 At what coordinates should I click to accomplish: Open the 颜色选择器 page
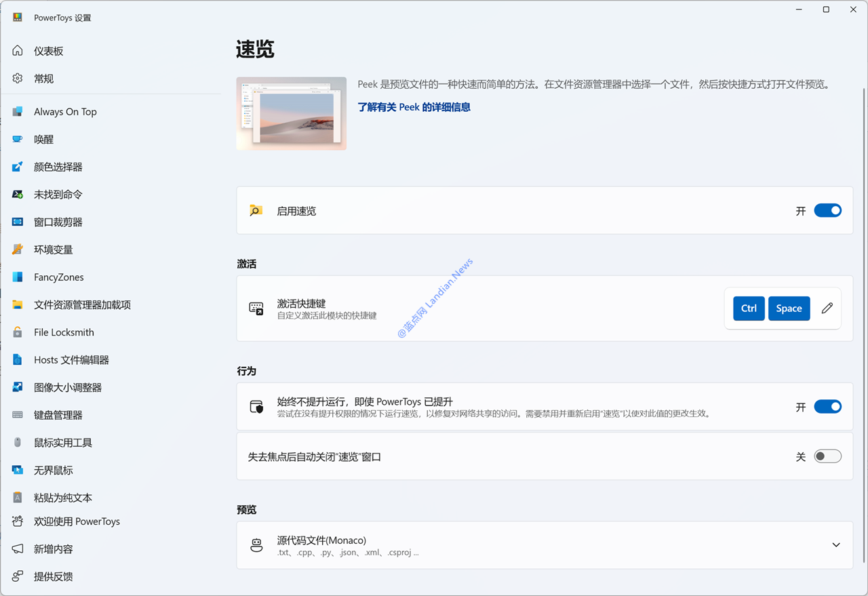58,167
